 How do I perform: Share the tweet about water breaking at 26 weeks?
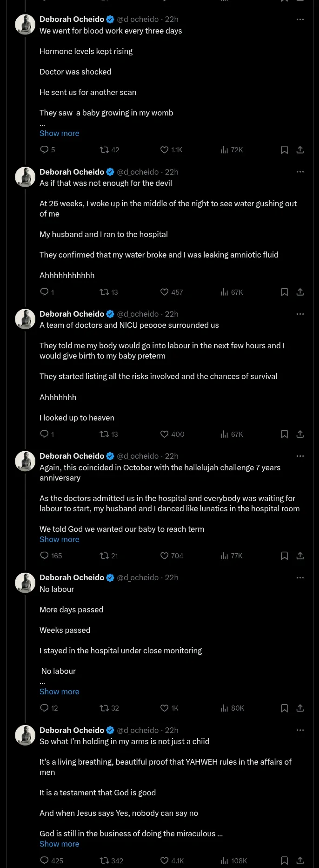point(300,292)
